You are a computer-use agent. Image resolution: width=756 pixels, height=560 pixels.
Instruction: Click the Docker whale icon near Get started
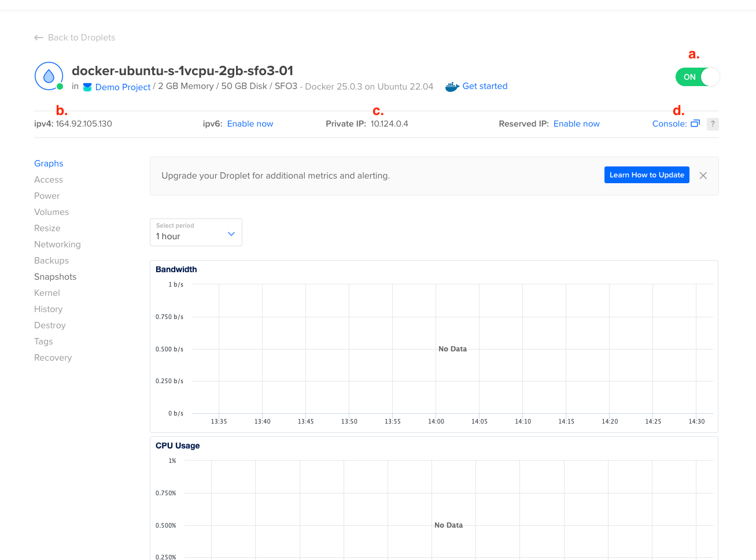click(452, 86)
